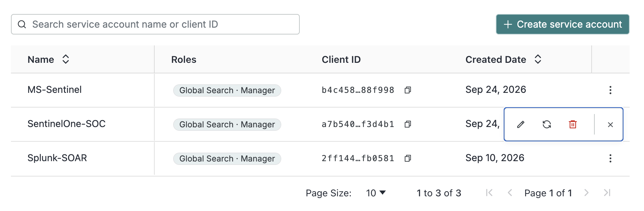This screenshot has width=644, height=211.
Task: Open the MS-Sentinel row actions menu
Action: pyautogui.click(x=610, y=90)
